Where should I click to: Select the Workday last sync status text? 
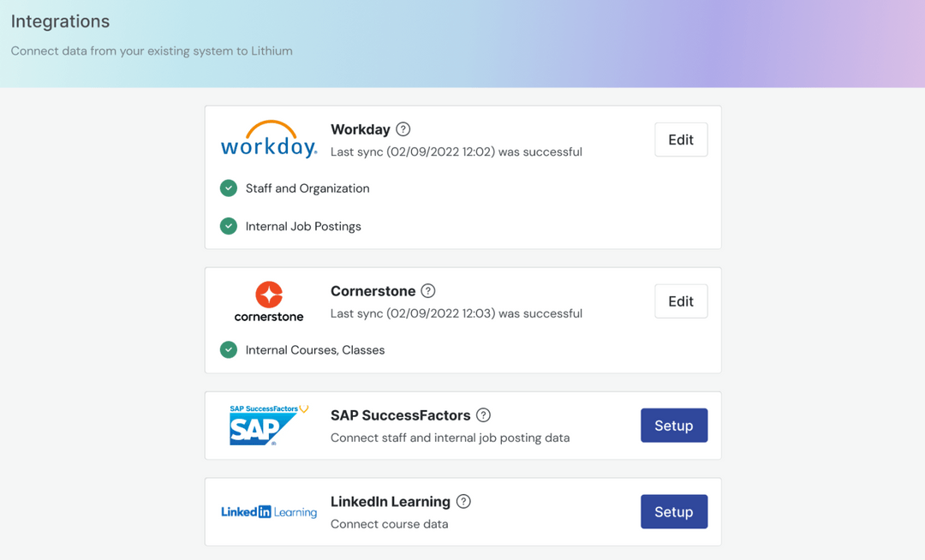point(456,152)
